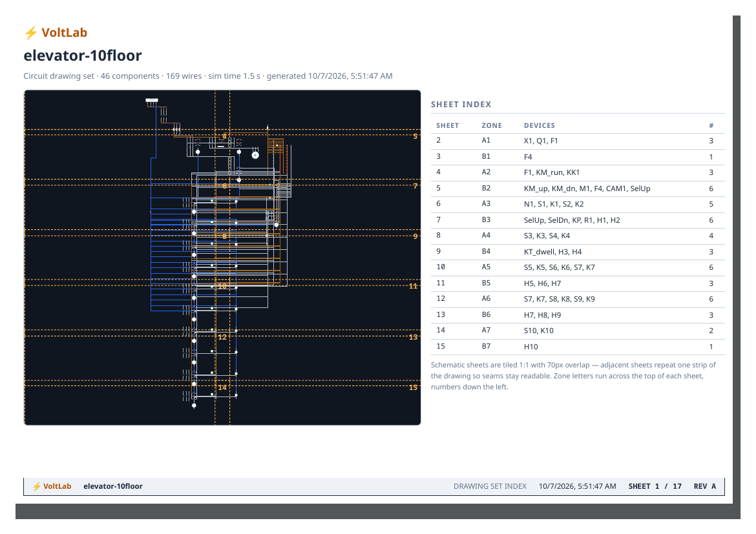Viewport: 756px width, 534px height.
Task: Click the orange tile label 4 in schematic
Action: pyautogui.click(x=224, y=136)
